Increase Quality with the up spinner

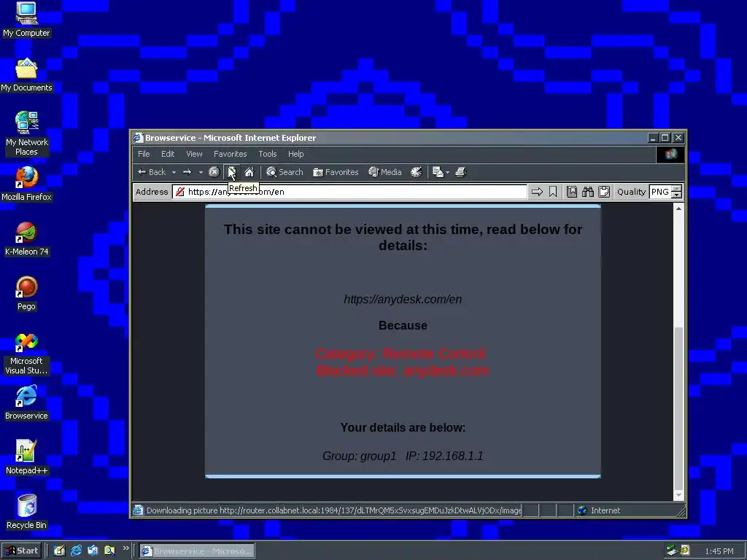676,189
